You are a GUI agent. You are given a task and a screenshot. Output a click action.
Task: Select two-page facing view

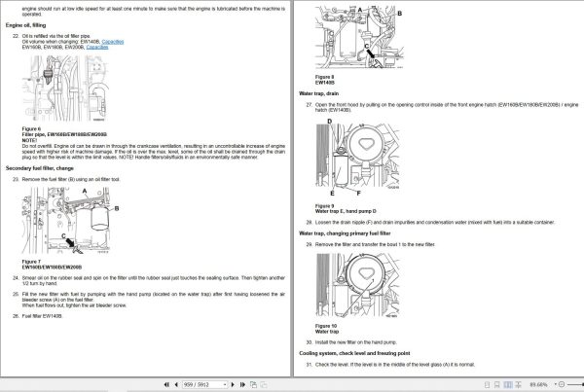point(508,384)
